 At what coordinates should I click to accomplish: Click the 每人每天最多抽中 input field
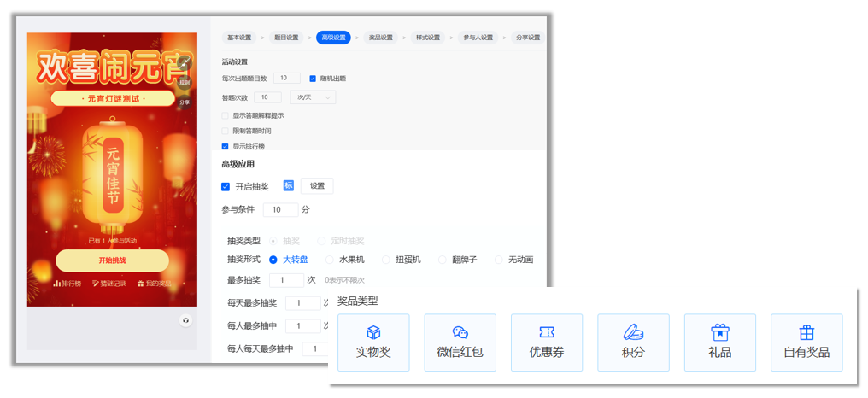click(316, 348)
